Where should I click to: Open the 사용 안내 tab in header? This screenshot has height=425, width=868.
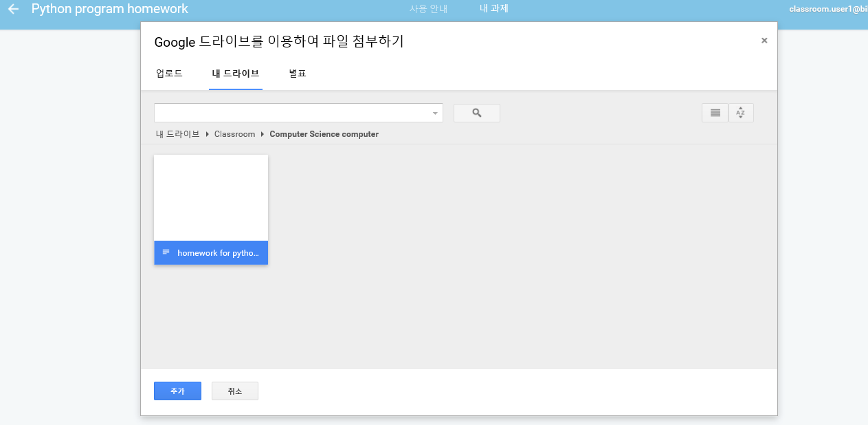coord(428,9)
